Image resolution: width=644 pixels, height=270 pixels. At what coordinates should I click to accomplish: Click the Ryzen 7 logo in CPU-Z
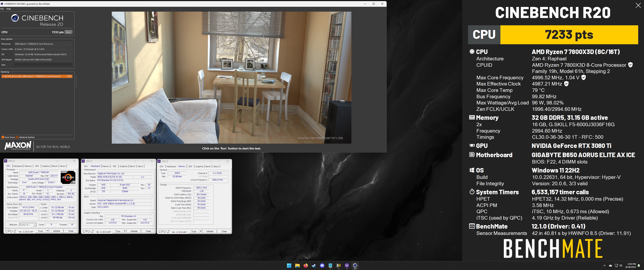68,177
